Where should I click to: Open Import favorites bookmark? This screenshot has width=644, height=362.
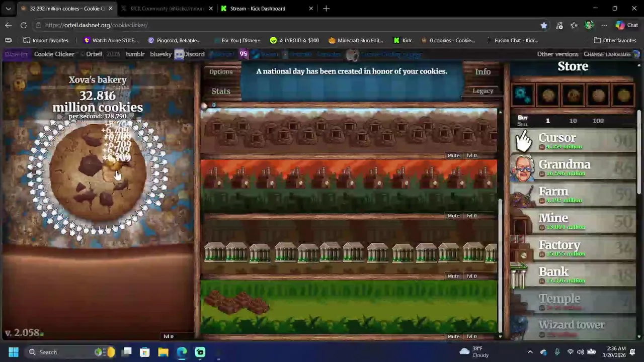45,40
